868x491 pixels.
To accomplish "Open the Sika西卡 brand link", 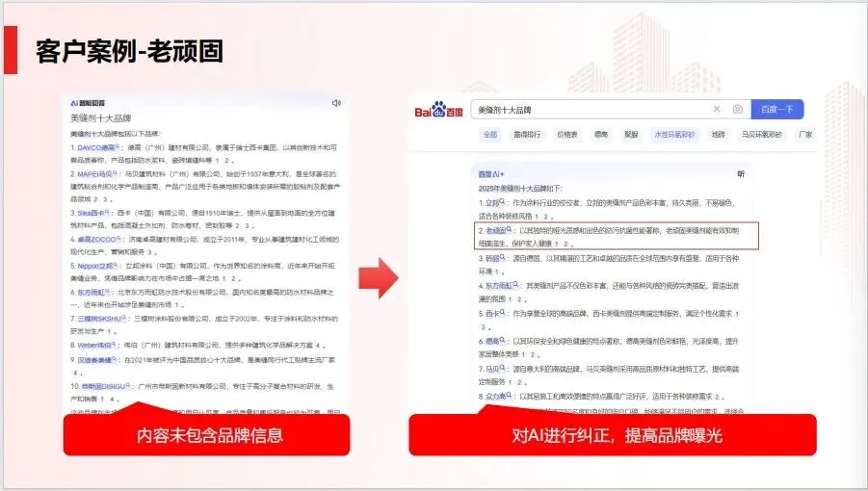I will point(91,213).
